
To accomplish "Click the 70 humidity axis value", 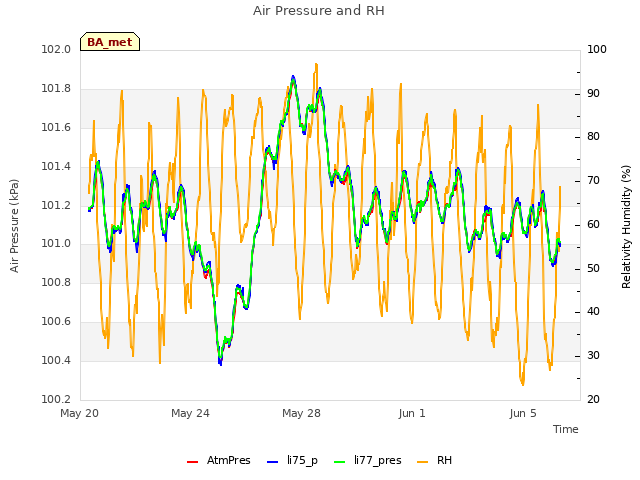I will (593, 180).
